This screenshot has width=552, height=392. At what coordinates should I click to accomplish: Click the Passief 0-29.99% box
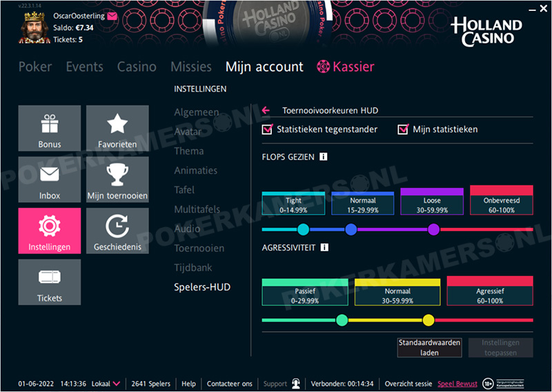(305, 292)
